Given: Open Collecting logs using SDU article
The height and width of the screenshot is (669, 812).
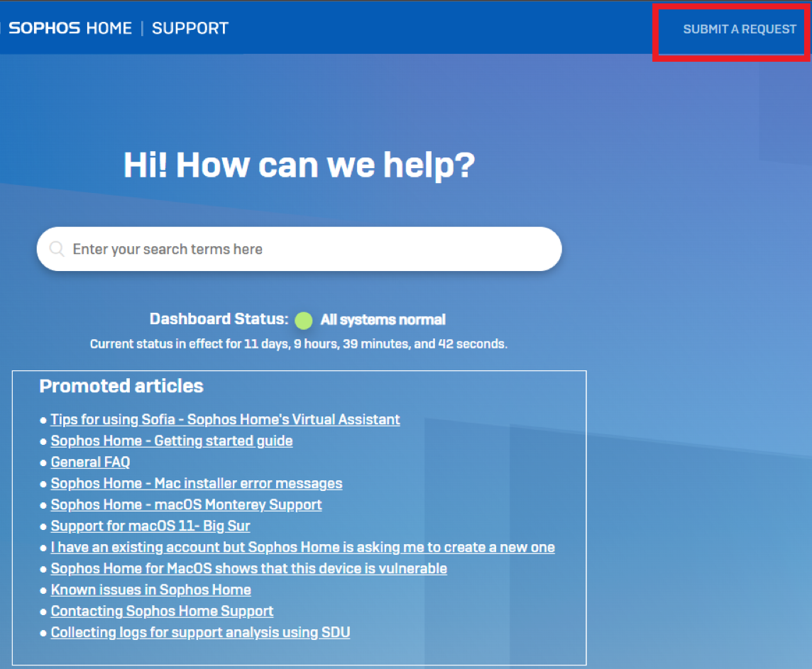Looking at the screenshot, I should [200, 632].
